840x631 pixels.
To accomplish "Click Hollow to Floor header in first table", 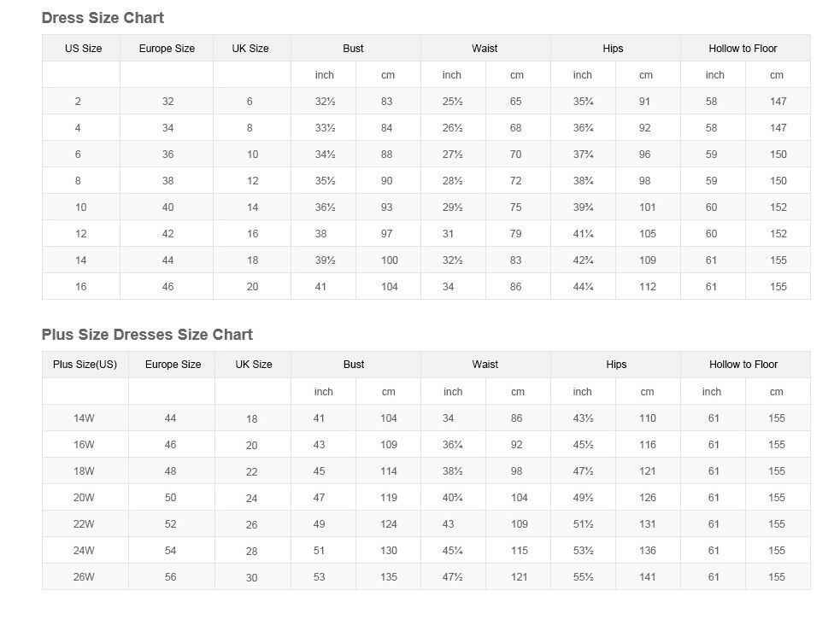I will click(x=743, y=49).
